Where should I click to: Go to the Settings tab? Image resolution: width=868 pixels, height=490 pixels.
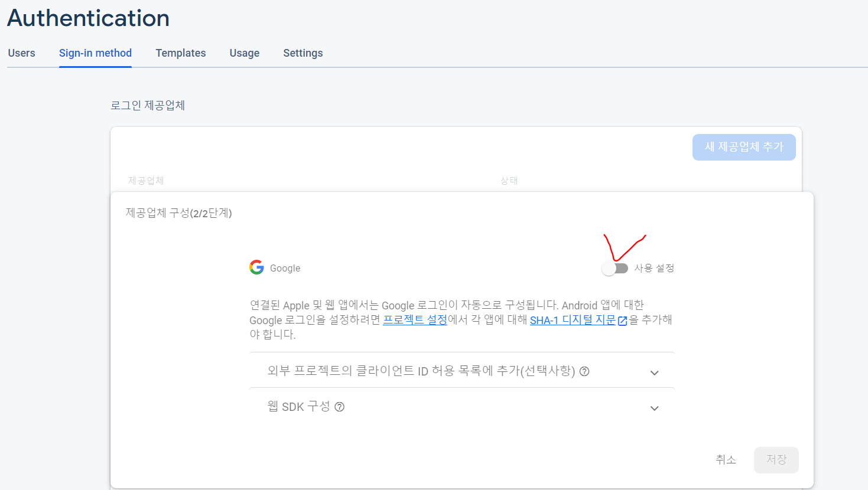(x=303, y=53)
